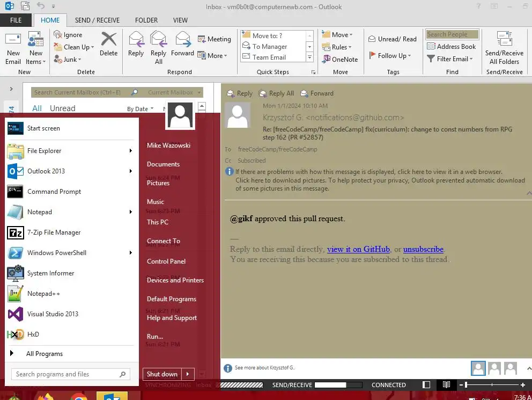Viewport: 532px width, 400px height.
Task: Click the Search People field
Action: tap(452, 34)
